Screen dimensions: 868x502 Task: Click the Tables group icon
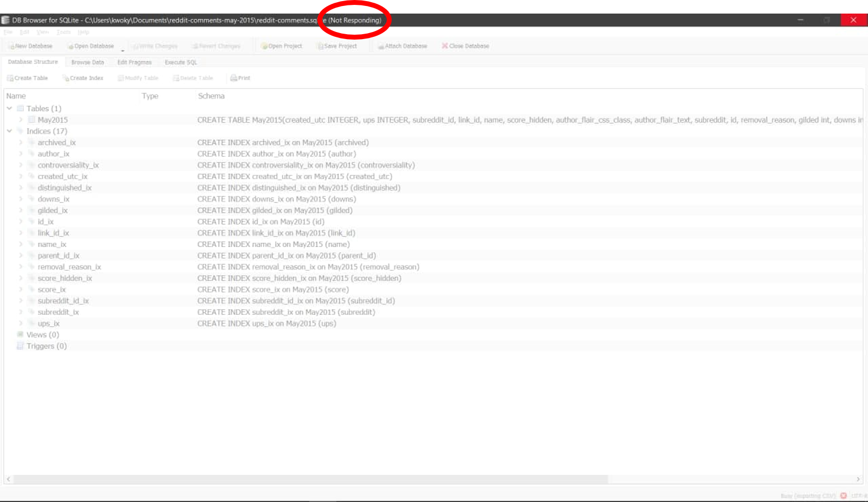point(21,109)
